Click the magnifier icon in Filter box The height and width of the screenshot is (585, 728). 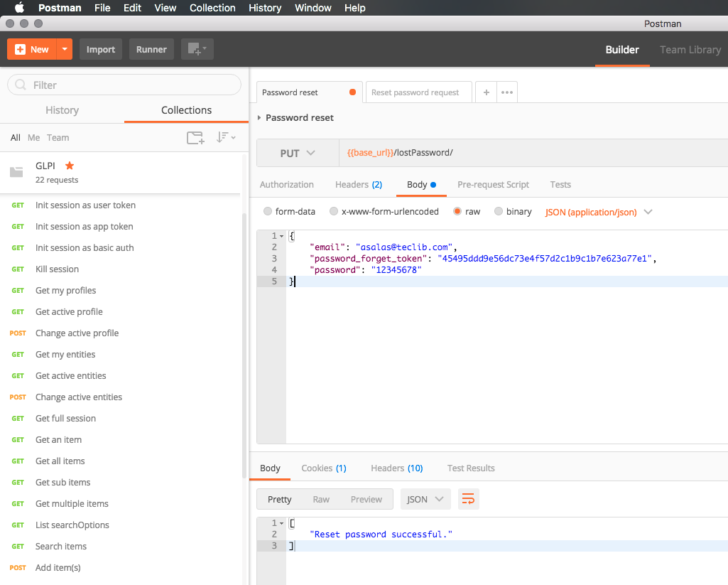(21, 85)
